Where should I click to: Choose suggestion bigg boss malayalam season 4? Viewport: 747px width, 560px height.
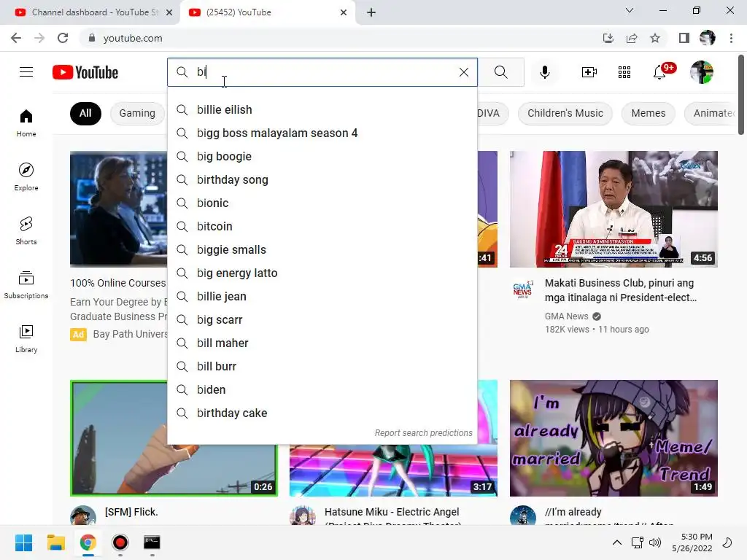tap(322, 133)
